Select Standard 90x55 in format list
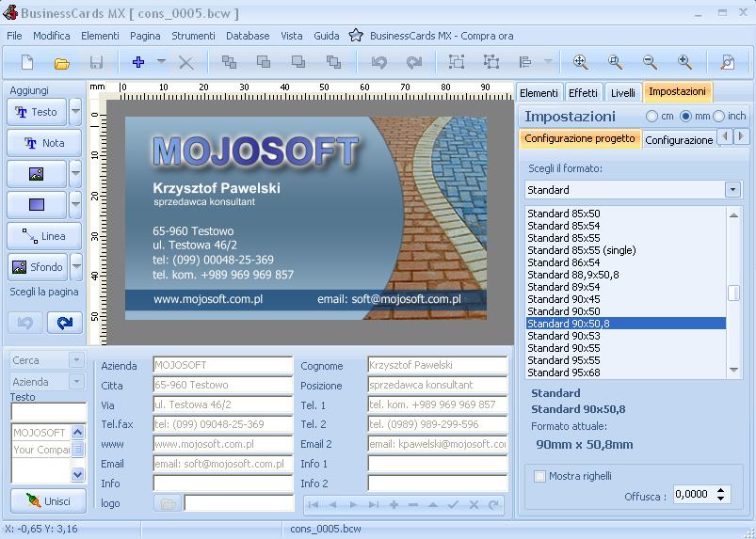 (564, 348)
